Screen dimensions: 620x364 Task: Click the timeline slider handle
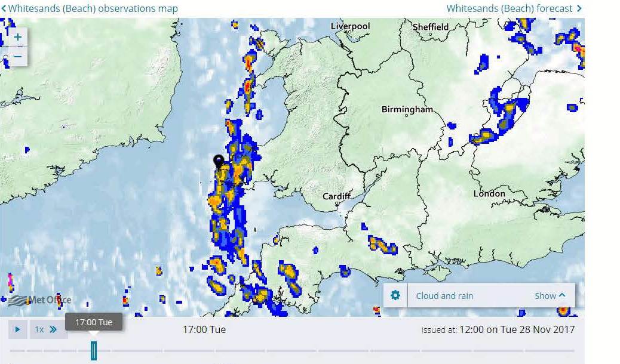pos(94,351)
